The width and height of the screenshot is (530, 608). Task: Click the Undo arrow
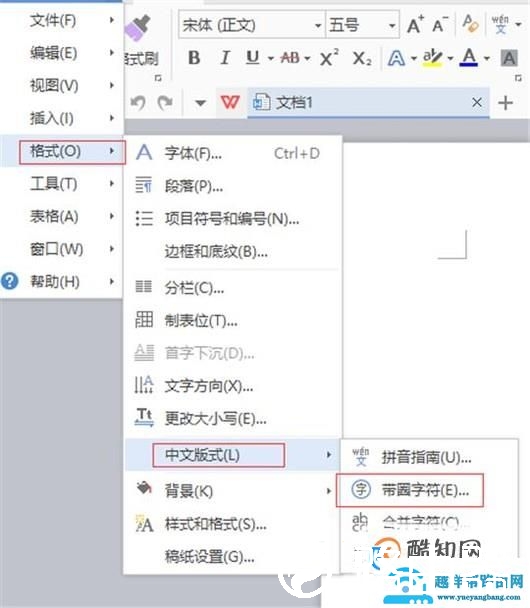(x=138, y=103)
